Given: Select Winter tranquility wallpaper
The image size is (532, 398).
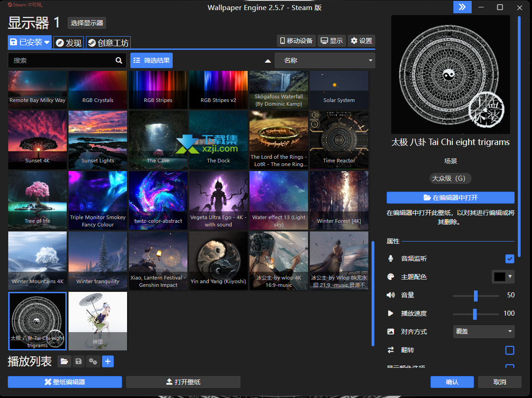Looking at the screenshot, I should pyautogui.click(x=98, y=261).
